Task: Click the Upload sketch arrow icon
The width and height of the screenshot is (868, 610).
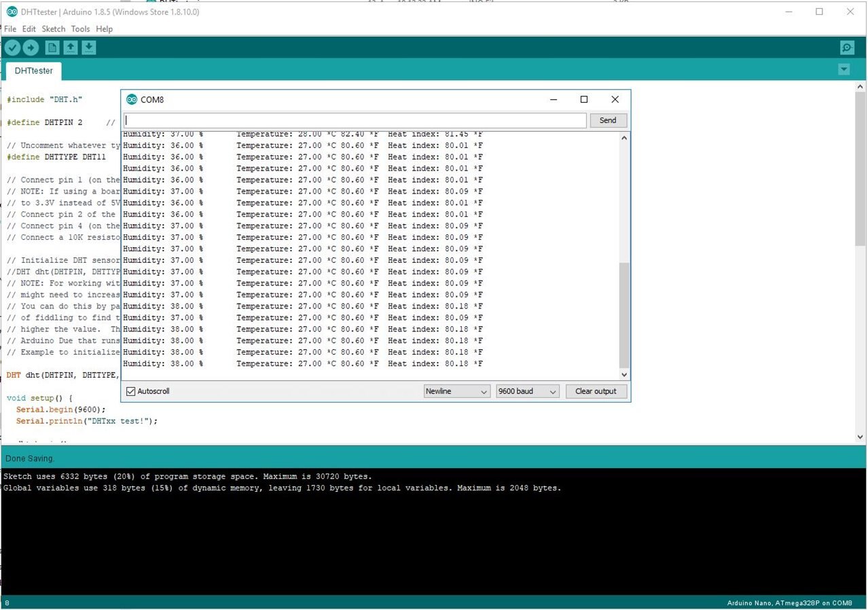Action: (x=31, y=48)
